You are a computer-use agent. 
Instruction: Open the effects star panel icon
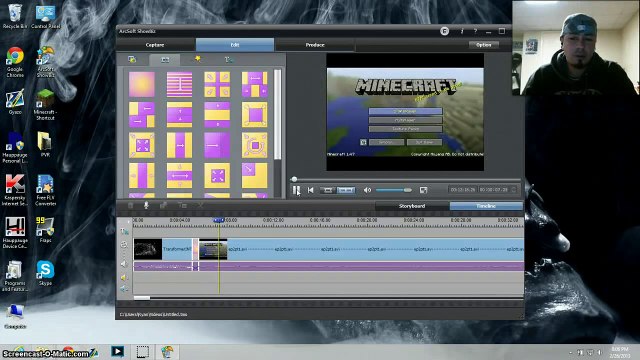(198, 60)
